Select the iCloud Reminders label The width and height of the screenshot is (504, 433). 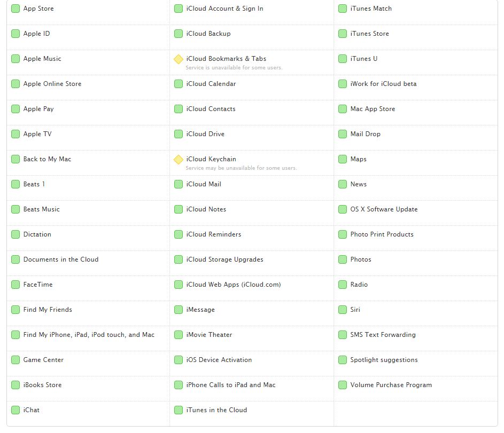pos(214,234)
